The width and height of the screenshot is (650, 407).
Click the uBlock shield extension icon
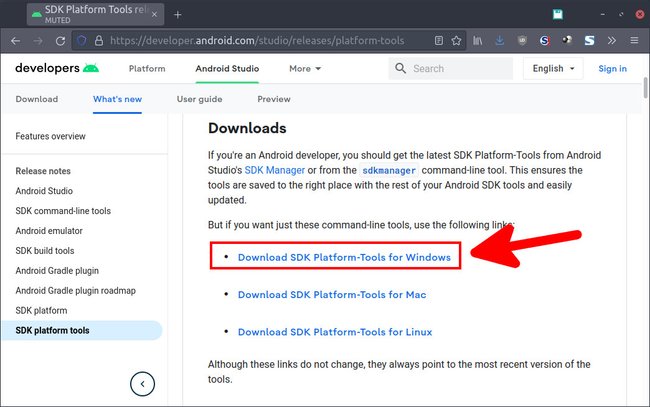(522, 40)
